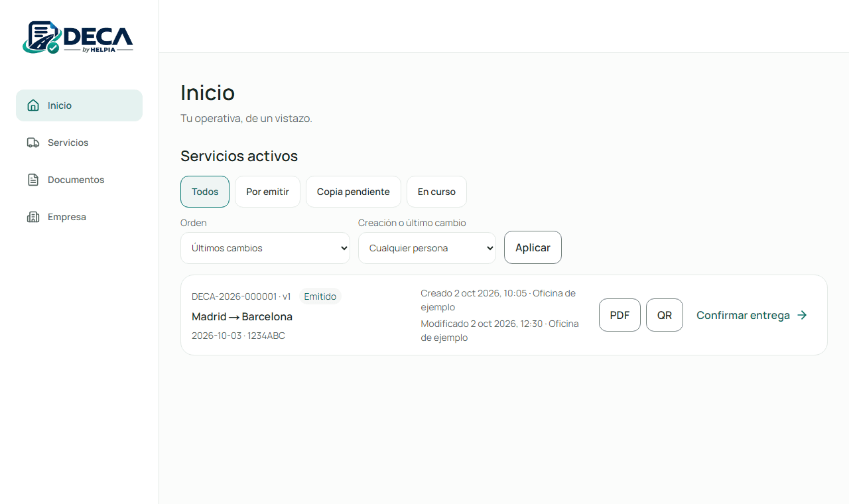Filter to En curso services
849x504 pixels.
click(x=436, y=192)
